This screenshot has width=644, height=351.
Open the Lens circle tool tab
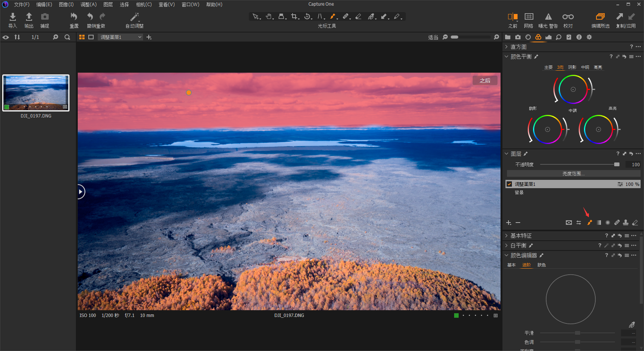click(528, 37)
